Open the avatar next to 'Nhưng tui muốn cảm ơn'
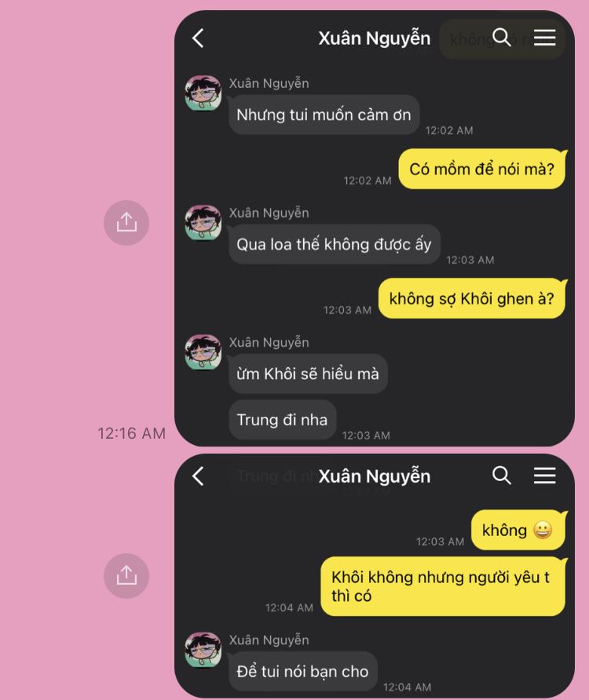 coord(203,93)
